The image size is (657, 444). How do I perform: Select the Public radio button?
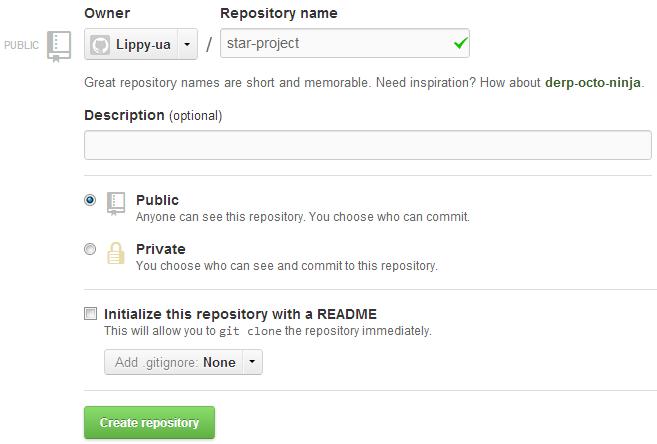click(x=90, y=200)
